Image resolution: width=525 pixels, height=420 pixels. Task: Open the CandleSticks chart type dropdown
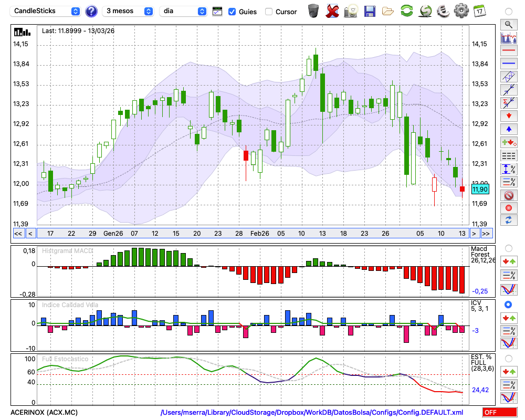[x=46, y=11]
